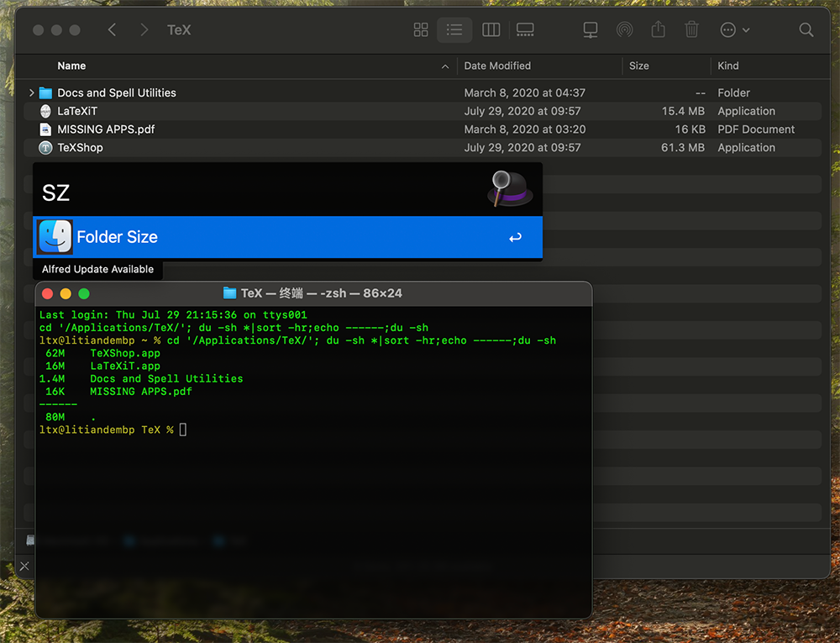The height and width of the screenshot is (643, 840).
Task: Switch Finder to icon view
Action: [x=421, y=30]
